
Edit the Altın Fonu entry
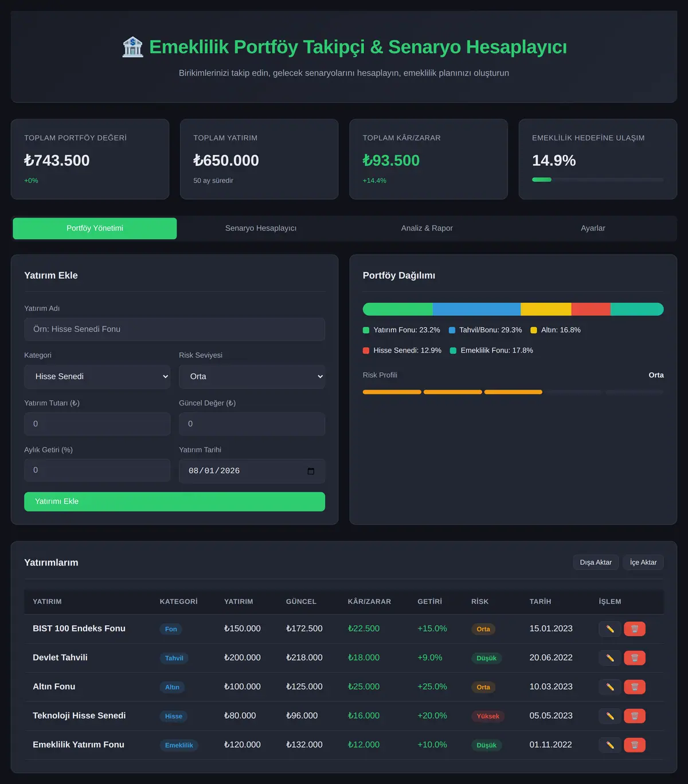click(x=609, y=687)
